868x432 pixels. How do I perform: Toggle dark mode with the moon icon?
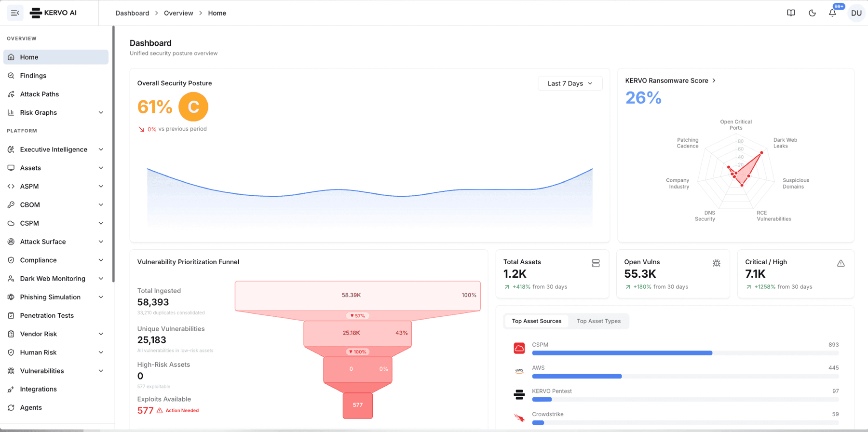812,13
